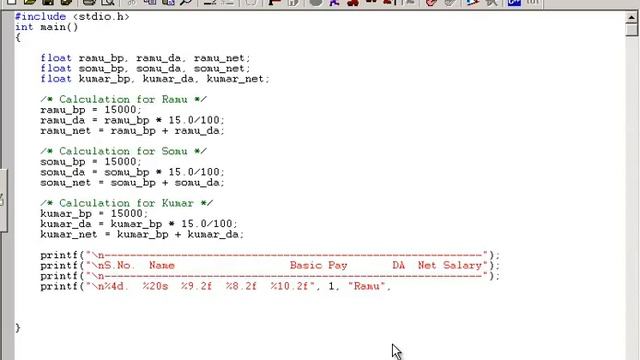Click the 'ramu_da = ramu_bp * 15.0/100;' line
Viewport: 640px width, 360px height.
[132, 120]
